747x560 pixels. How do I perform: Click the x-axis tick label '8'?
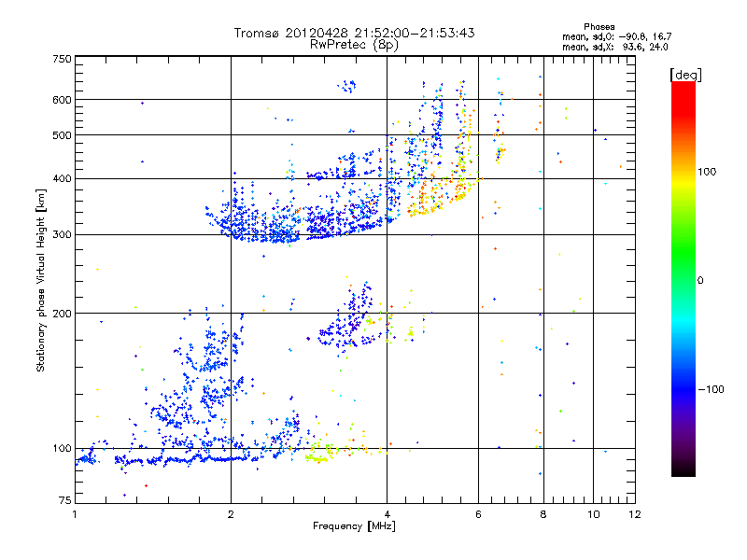coord(543,514)
